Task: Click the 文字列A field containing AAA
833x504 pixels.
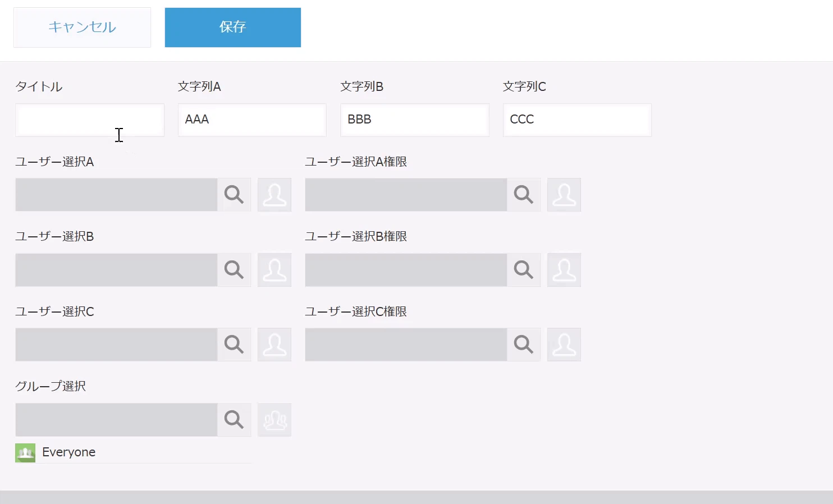Action: point(252,120)
